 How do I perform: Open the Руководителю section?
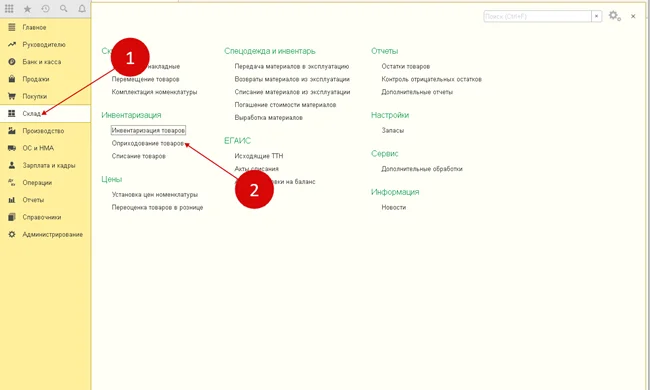click(45, 44)
